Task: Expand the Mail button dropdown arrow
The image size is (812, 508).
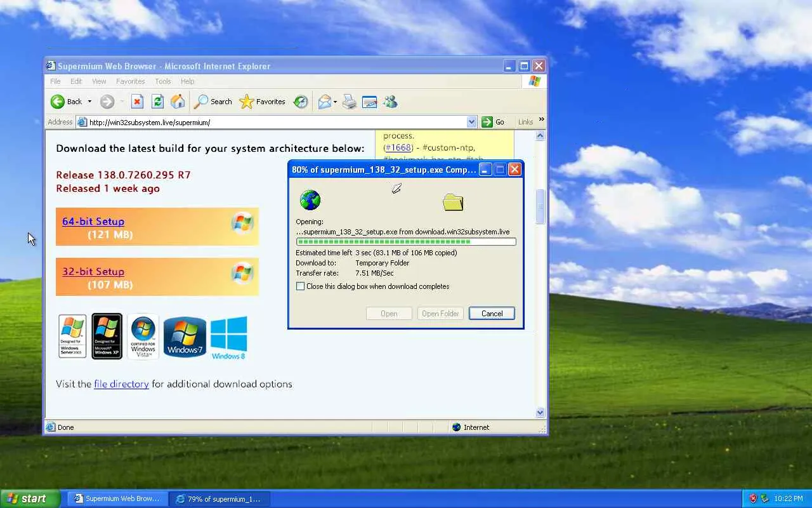Action: coord(336,102)
